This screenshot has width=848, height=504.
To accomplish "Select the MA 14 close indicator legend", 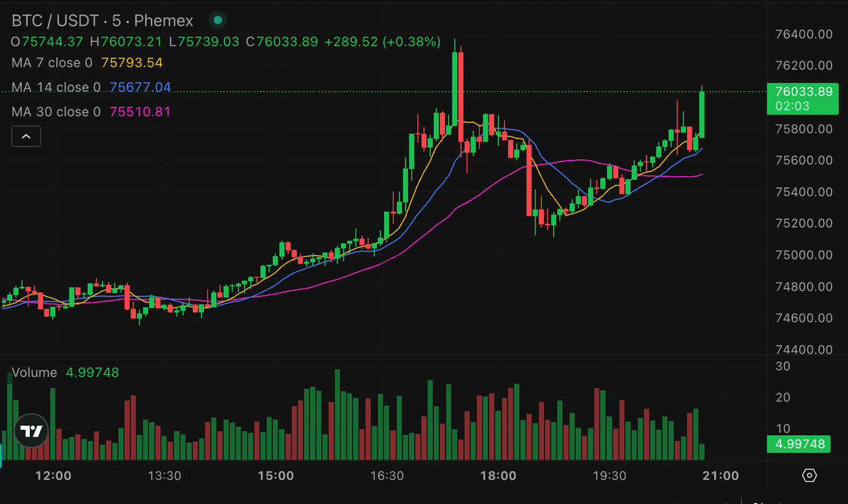I will pos(56,87).
